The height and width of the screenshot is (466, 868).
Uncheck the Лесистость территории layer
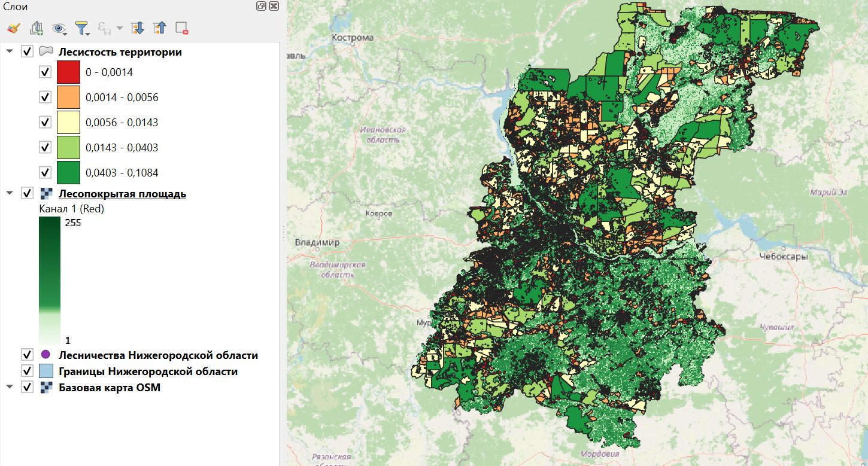[x=27, y=51]
